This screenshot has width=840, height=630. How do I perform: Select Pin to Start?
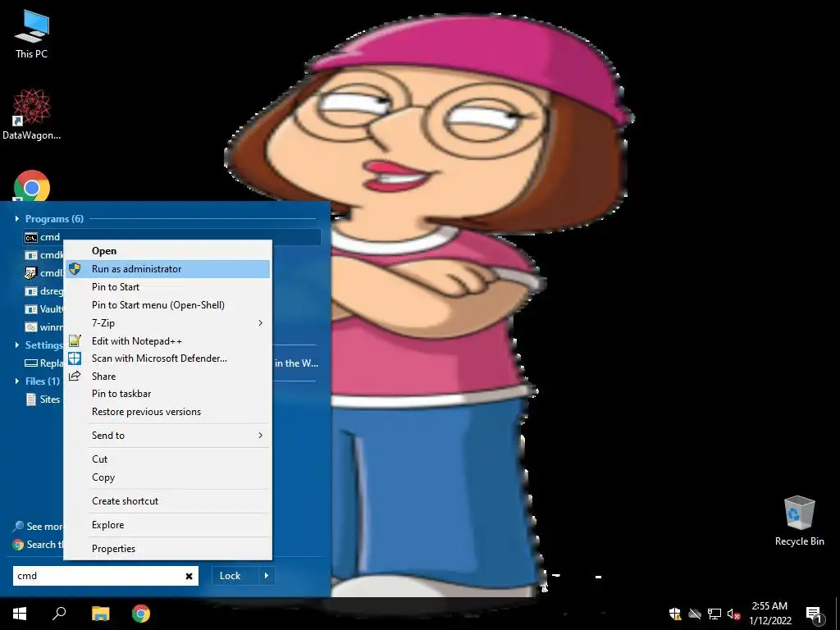[x=167, y=286]
